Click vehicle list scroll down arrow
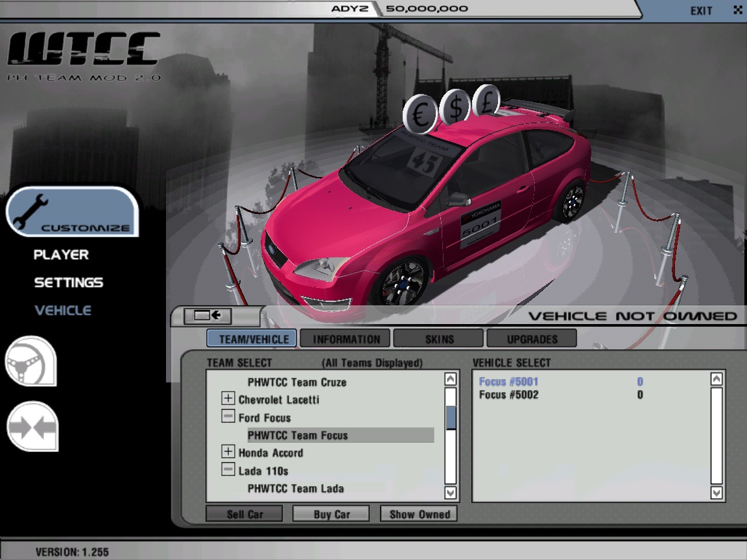 (716, 493)
